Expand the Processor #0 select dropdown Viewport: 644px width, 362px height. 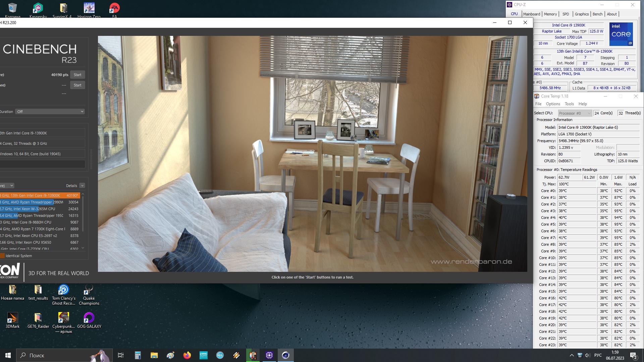coord(575,113)
